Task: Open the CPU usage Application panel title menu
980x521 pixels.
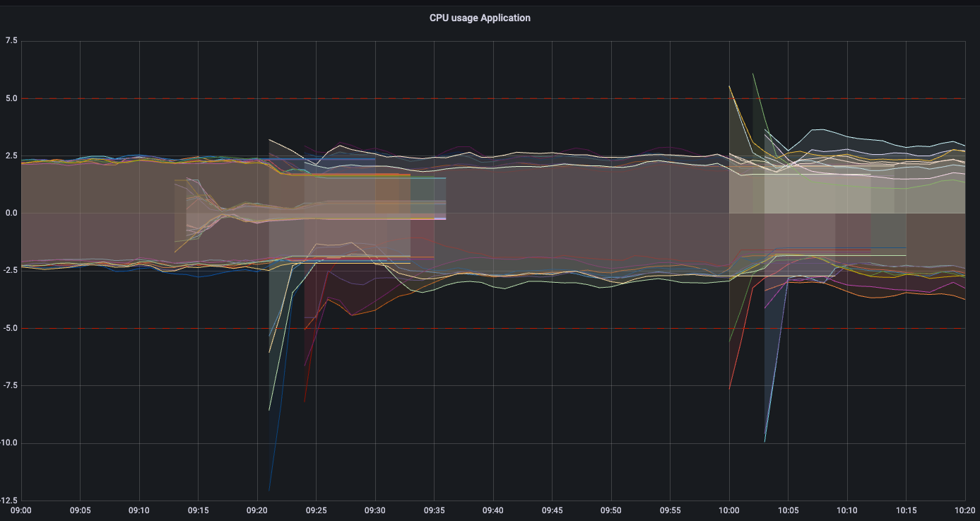Action: 480,18
